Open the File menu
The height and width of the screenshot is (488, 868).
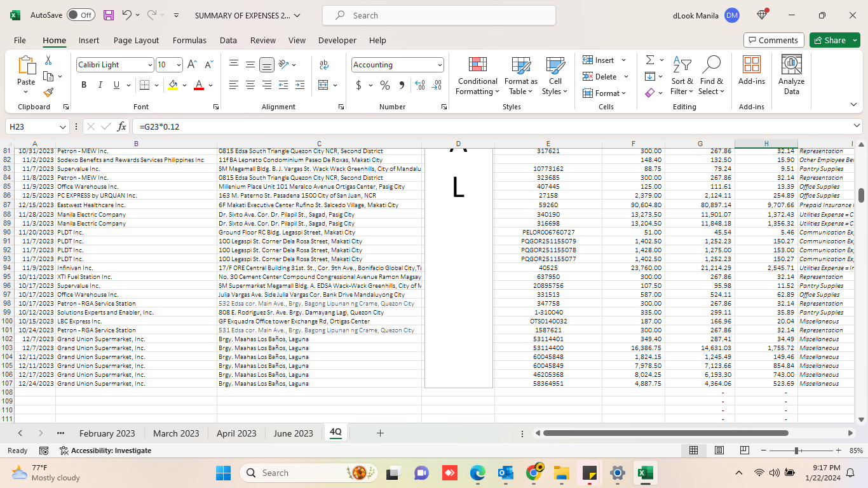tap(20, 40)
